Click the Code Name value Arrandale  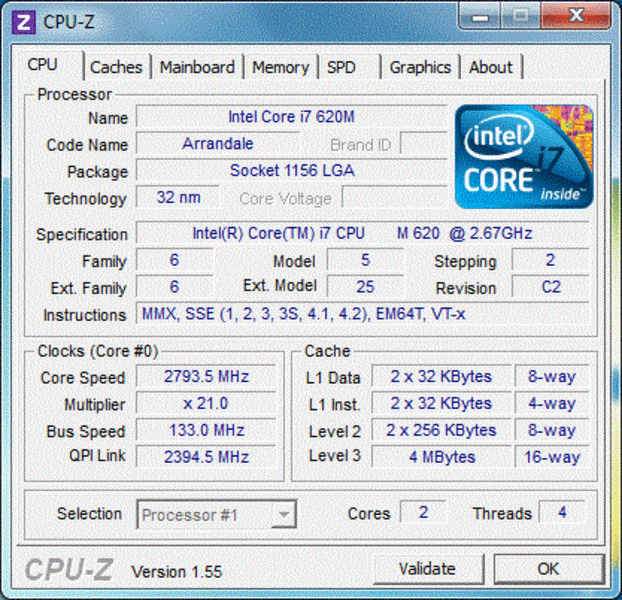point(217,144)
